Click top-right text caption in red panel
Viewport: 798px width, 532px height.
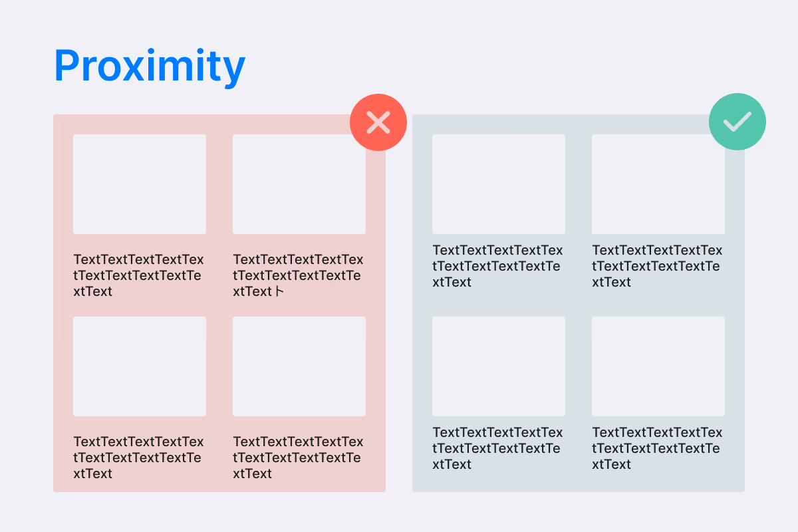[x=299, y=275]
